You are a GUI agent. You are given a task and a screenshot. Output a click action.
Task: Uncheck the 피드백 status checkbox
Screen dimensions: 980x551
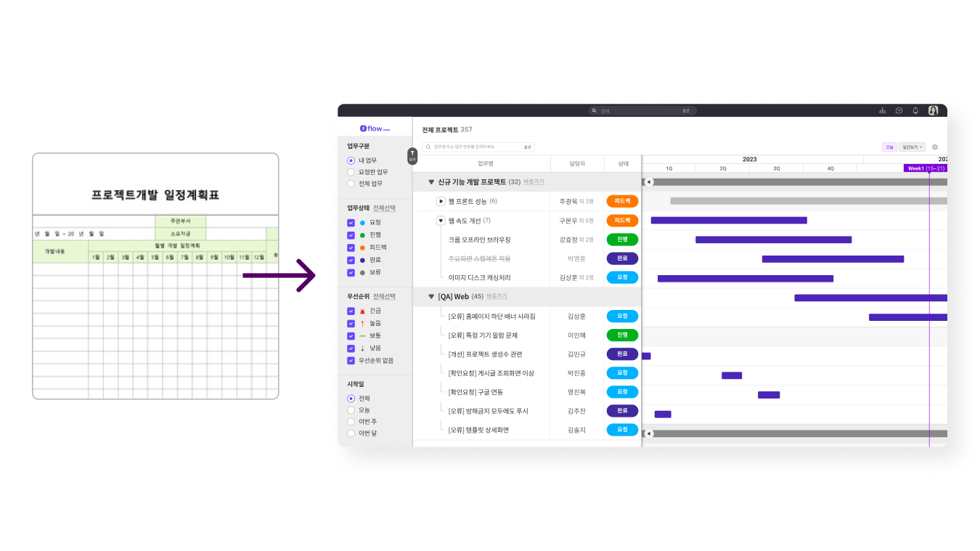351,248
